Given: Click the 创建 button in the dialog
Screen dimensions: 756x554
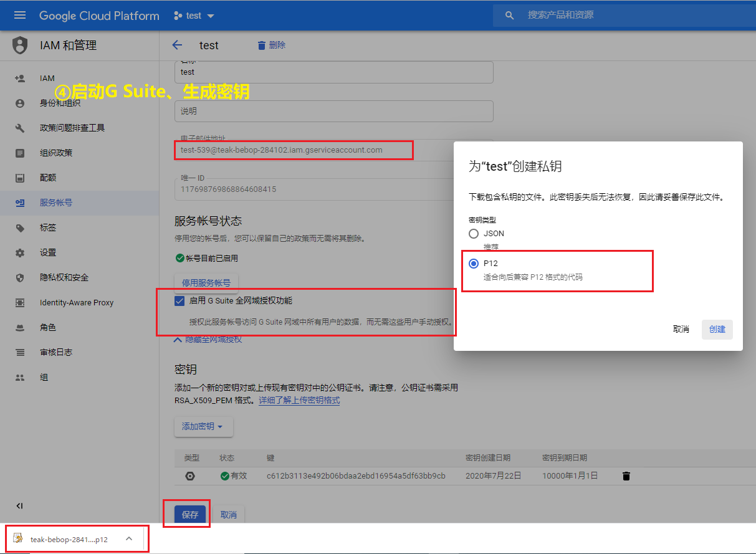Looking at the screenshot, I should pyautogui.click(x=717, y=329).
